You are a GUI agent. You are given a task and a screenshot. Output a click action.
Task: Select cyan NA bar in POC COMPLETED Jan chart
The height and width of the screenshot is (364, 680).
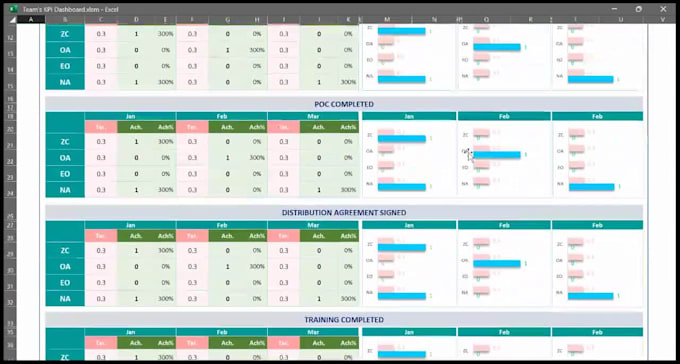pos(402,187)
